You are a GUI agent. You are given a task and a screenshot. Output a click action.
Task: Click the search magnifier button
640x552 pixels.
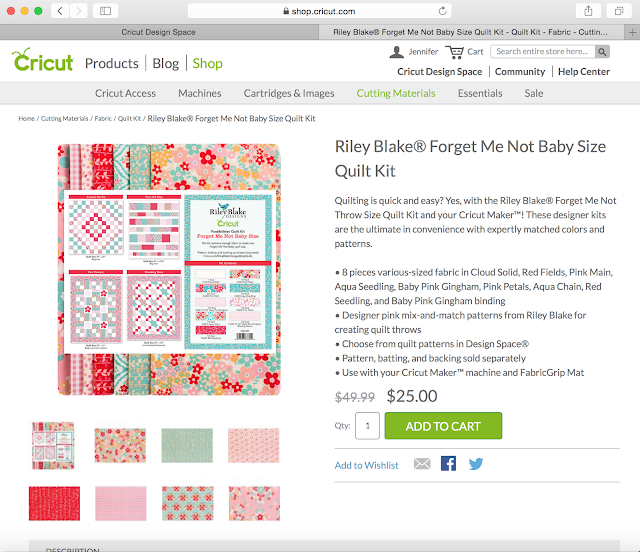pos(602,51)
